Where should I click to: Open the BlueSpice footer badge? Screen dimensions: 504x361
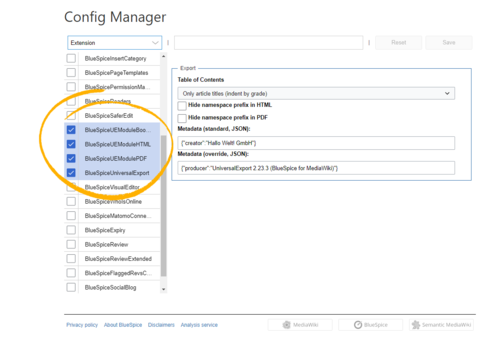(x=370, y=325)
